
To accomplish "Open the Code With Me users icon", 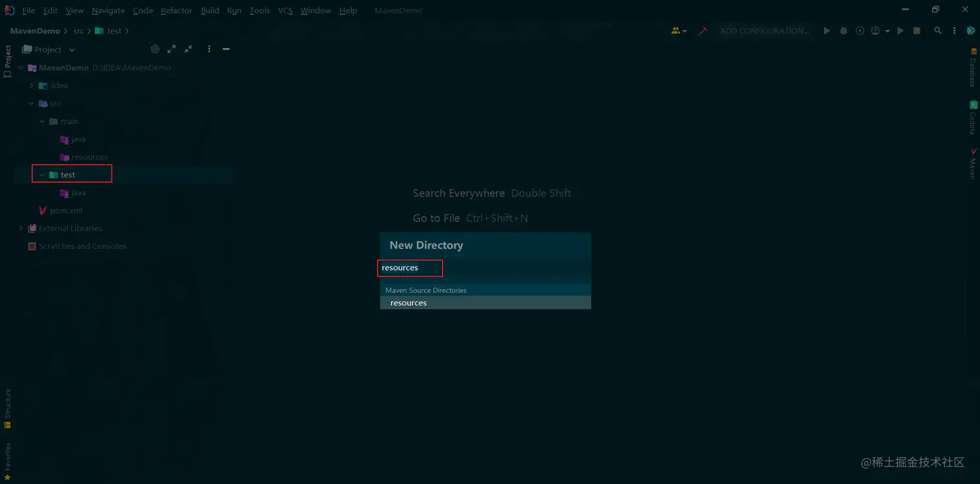I will pyautogui.click(x=679, y=30).
